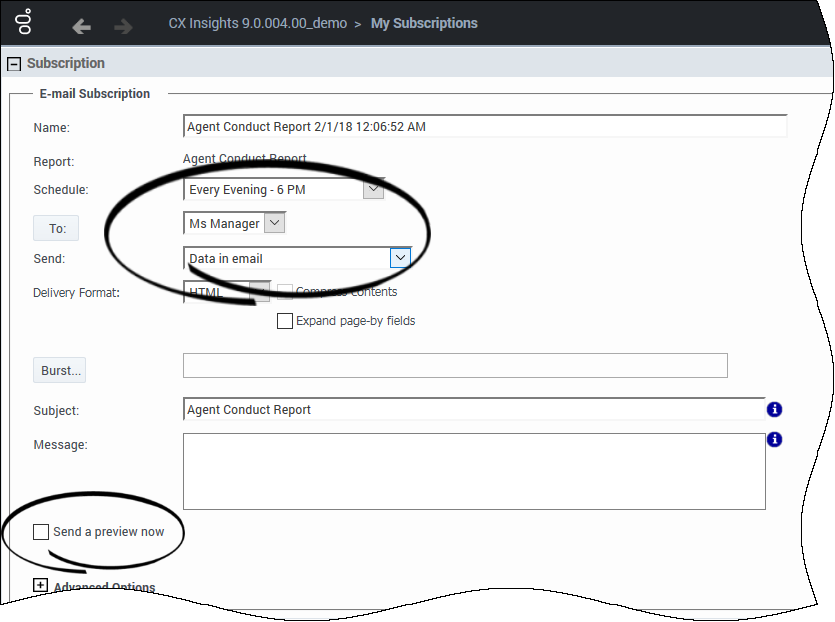835x622 pixels.
Task: Click the back navigation arrow
Action: (x=81, y=27)
